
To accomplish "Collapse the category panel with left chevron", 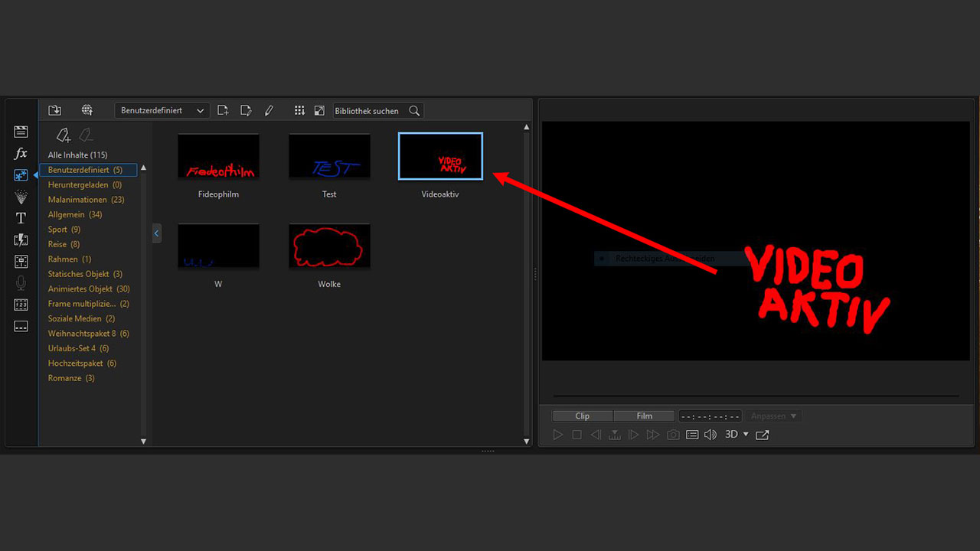I will (156, 233).
